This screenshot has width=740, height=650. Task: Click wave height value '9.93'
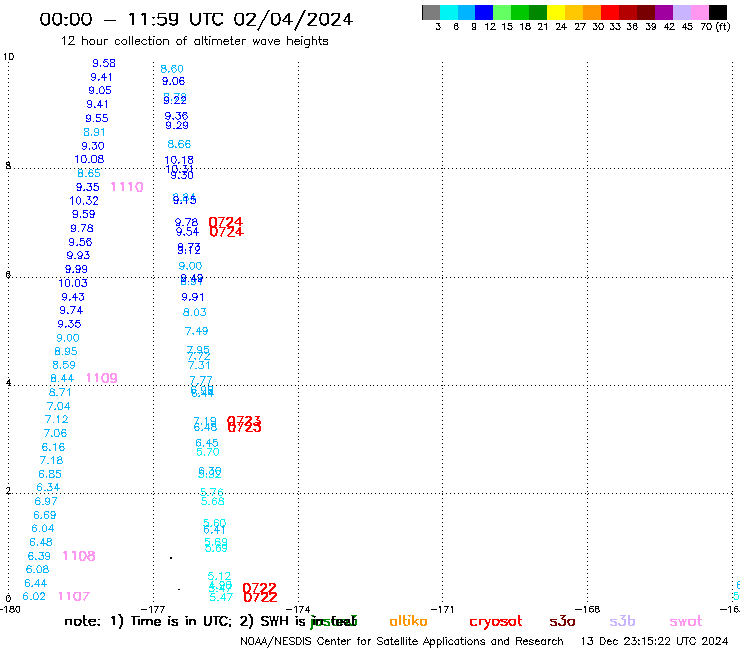(78, 255)
